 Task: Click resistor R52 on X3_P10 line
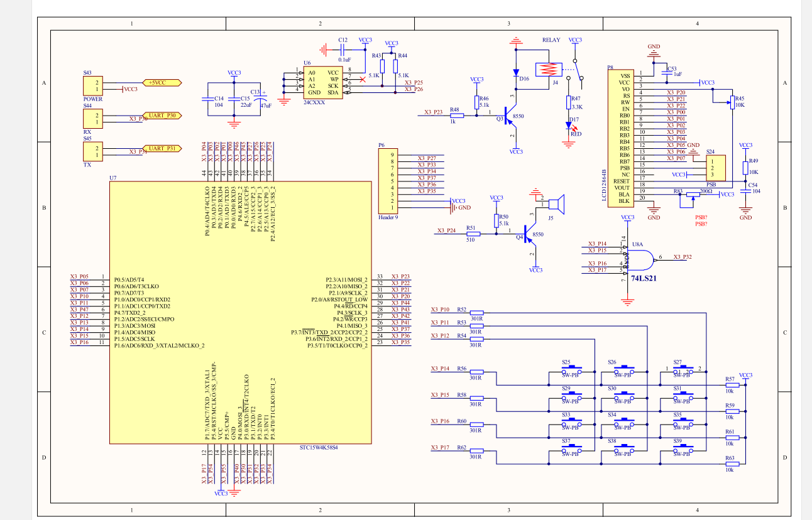pyautogui.click(x=477, y=311)
